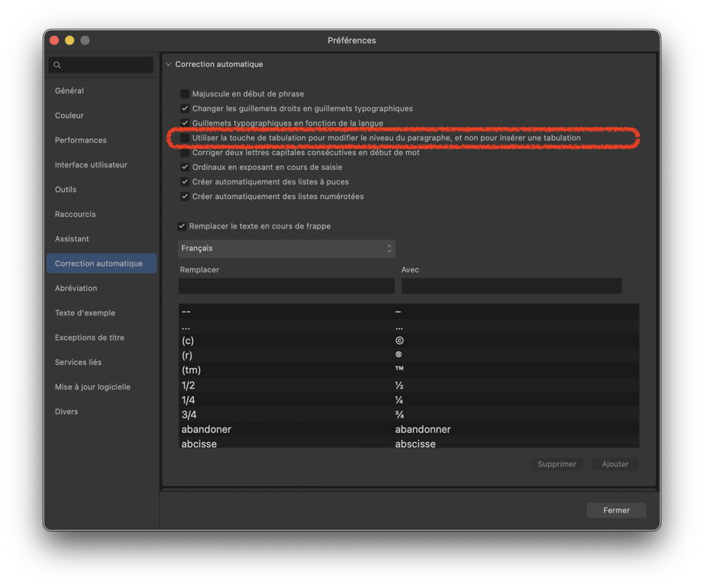Enable the highlighted tabulation level option
704x588 pixels.
(x=187, y=137)
